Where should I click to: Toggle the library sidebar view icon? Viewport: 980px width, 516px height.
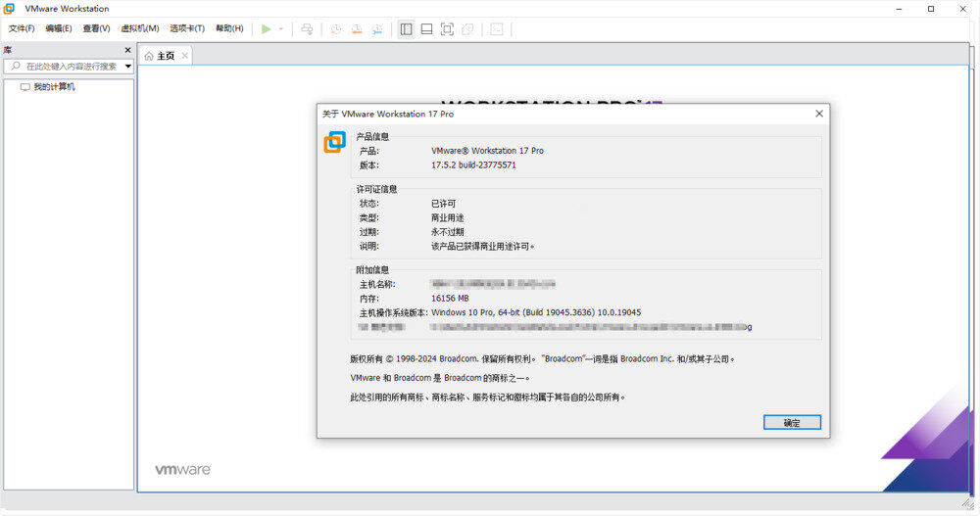coord(407,28)
